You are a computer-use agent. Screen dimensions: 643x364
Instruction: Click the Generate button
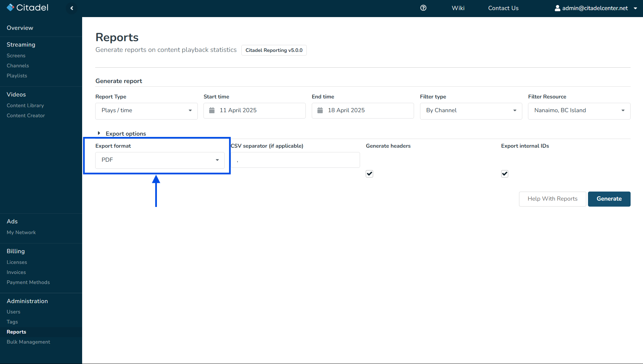pyautogui.click(x=609, y=199)
